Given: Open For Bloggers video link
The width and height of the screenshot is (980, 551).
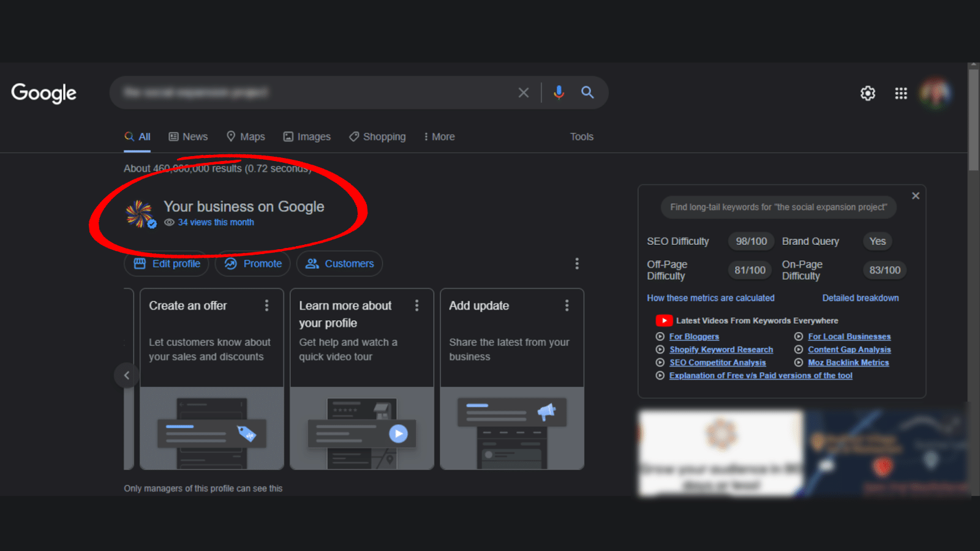Looking at the screenshot, I should [694, 337].
